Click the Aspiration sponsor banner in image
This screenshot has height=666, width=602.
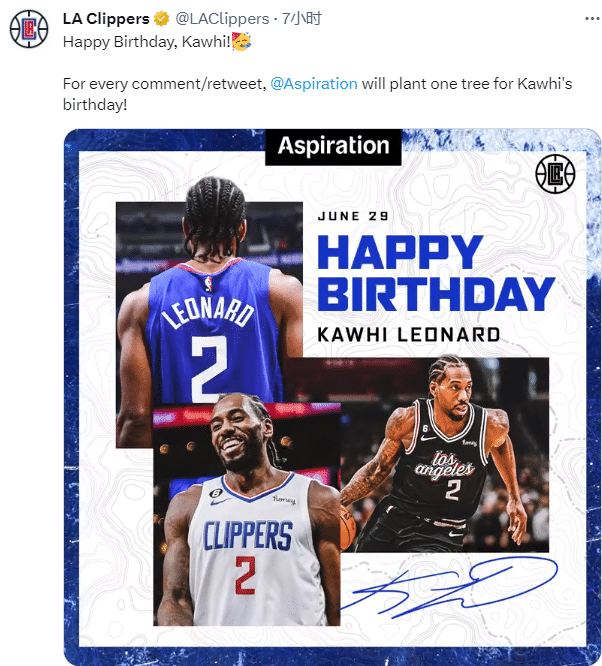(x=334, y=147)
